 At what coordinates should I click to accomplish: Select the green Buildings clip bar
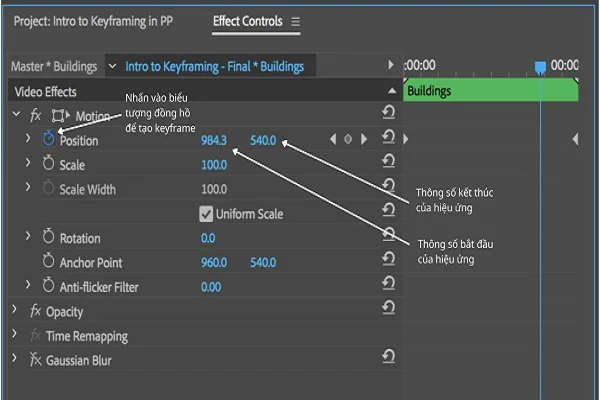[491, 90]
